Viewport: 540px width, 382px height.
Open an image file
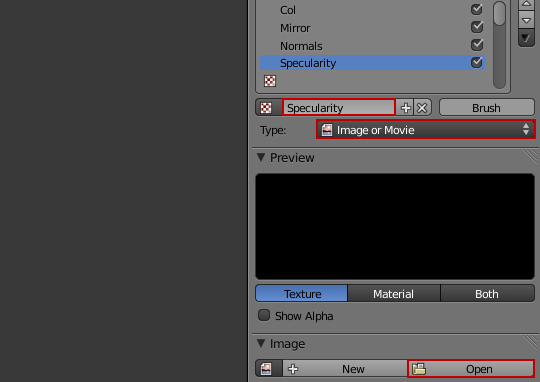471,369
